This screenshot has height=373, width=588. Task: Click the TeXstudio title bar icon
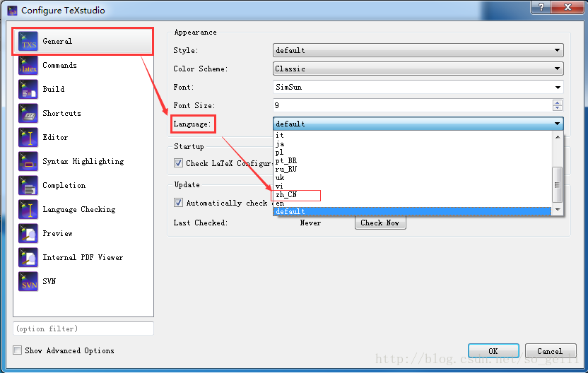pyautogui.click(x=13, y=11)
